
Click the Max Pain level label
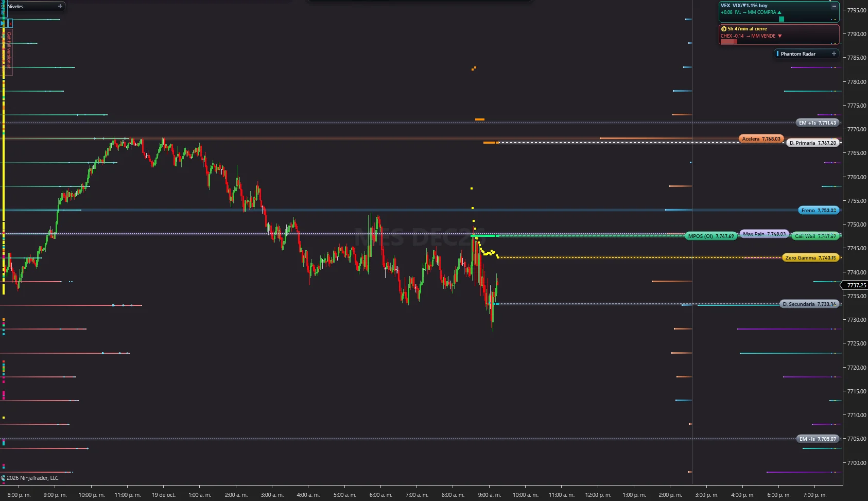tap(764, 234)
